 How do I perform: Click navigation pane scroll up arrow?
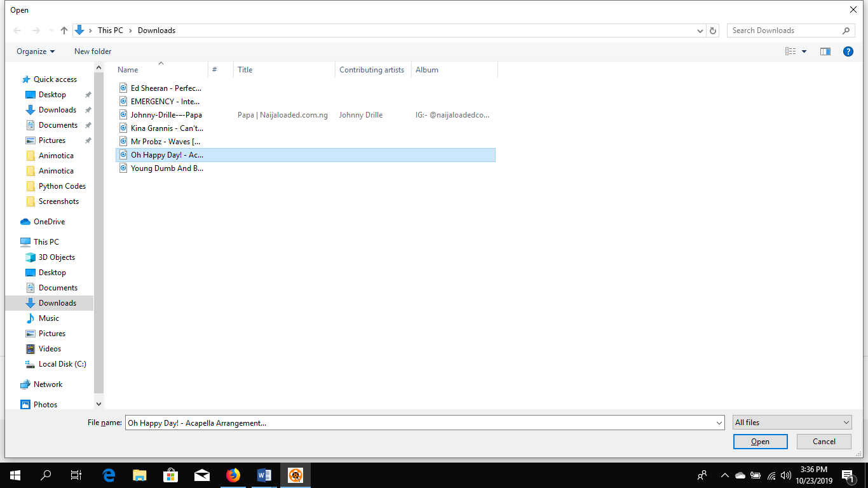pos(98,67)
